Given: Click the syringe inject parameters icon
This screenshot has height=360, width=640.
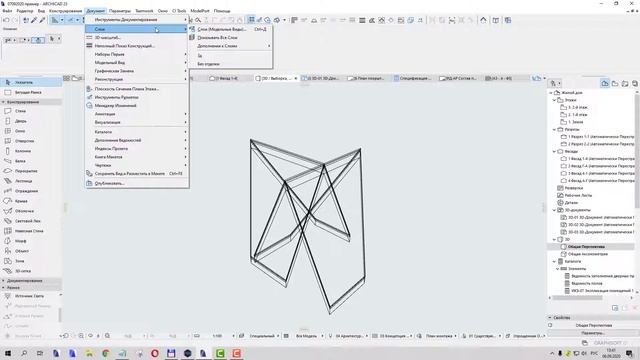Looking at the screenshot, I should 42,20.
